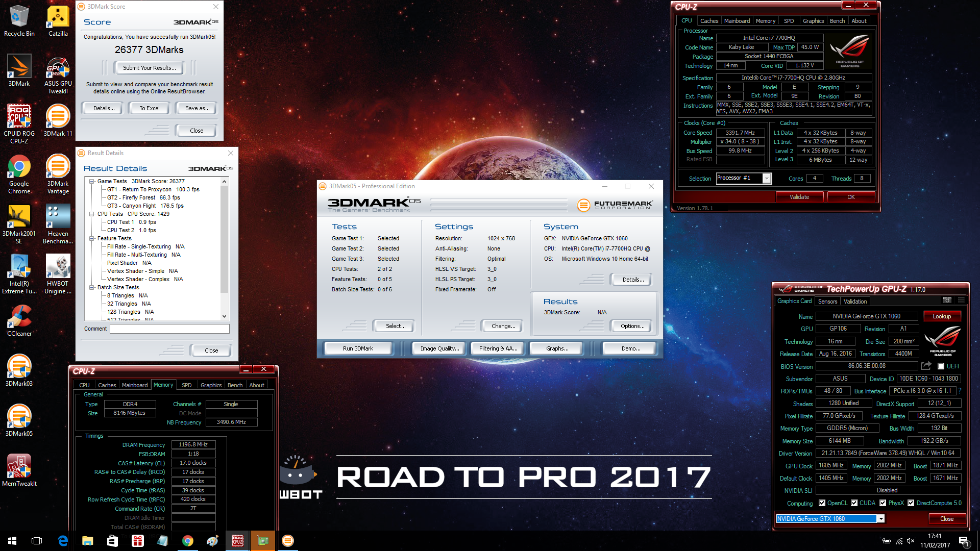980x551 pixels.
Task: Click the Lookup button in GPU-Z
Action: pyautogui.click(x=942, y=316)
